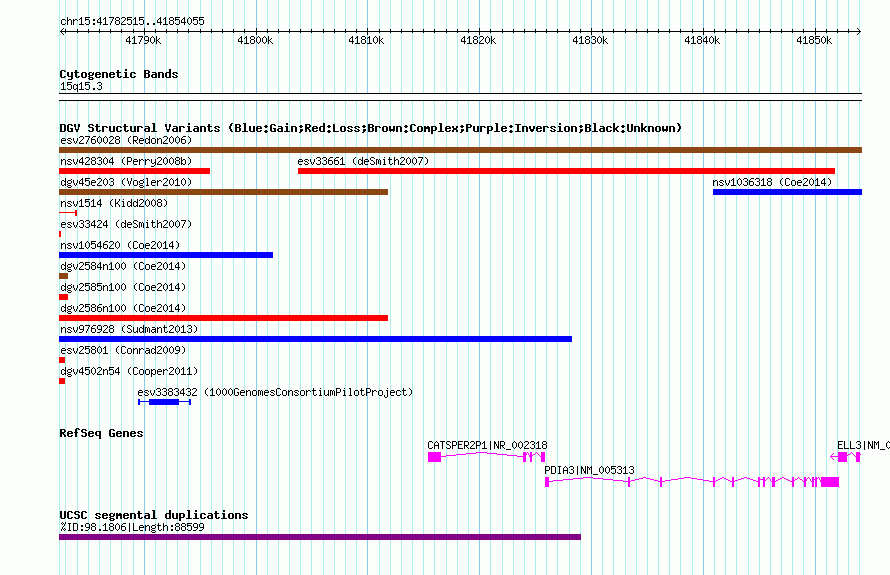Click the RefSeq Genes track title
890x575 pixels.
click(101, 433)
